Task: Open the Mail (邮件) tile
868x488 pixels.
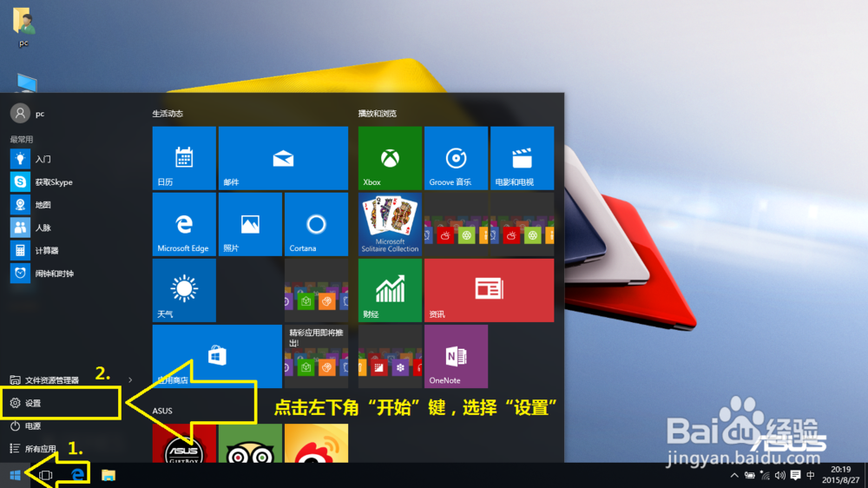Action: [x=283, y=158]
